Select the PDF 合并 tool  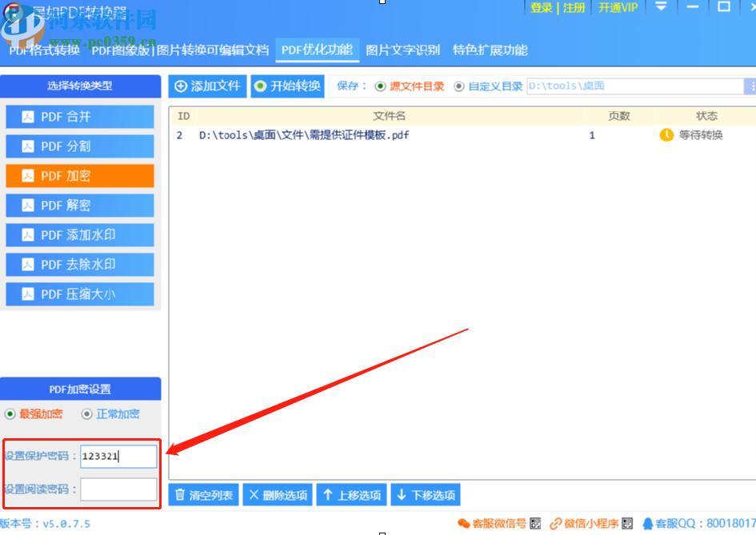79,116
